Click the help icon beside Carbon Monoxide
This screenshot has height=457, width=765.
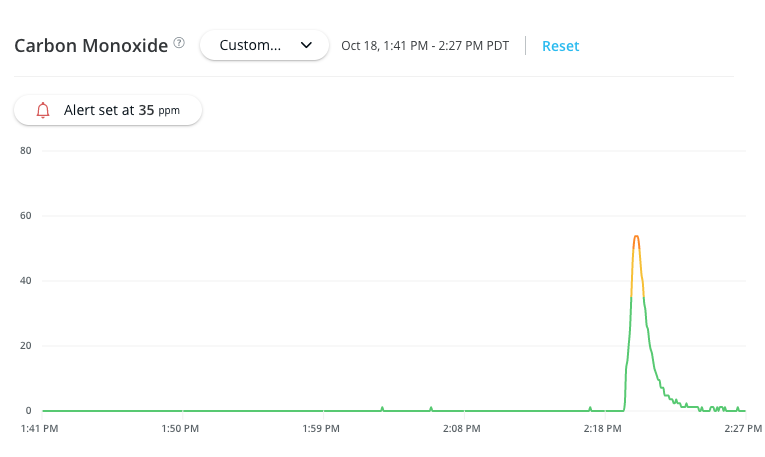click(x=179, y=43)
